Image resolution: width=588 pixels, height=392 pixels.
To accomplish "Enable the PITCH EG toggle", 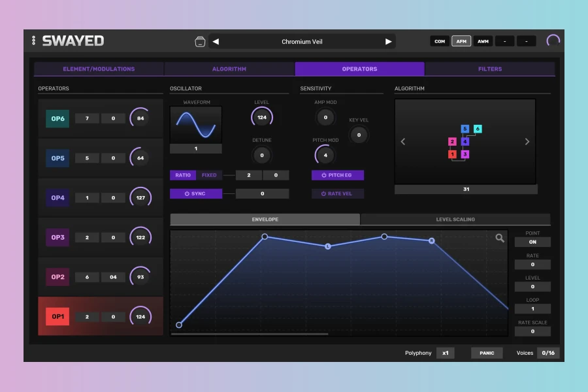I will [x=338, y=175].
